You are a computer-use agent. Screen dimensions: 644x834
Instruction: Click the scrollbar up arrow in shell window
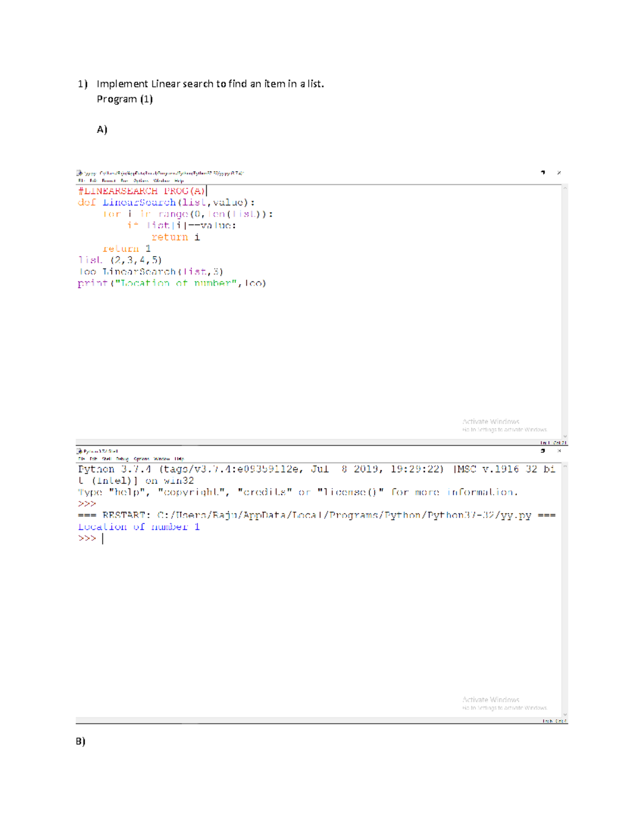565,466
